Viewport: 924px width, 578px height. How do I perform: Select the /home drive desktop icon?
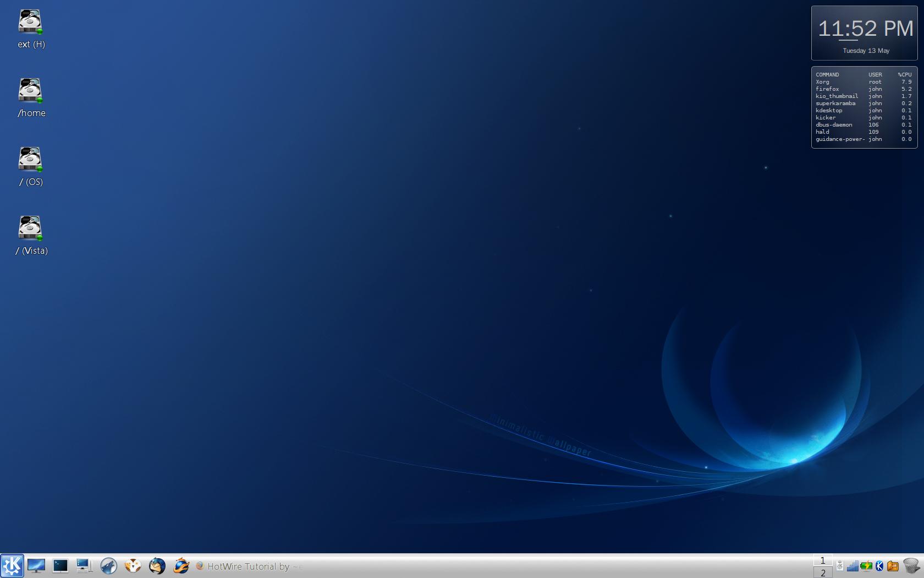[x=31, y=98]
